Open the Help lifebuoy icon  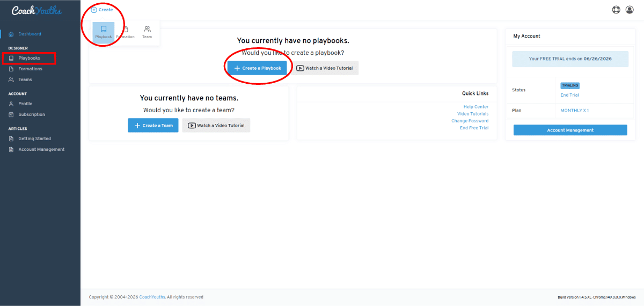[x=616, y=10]
